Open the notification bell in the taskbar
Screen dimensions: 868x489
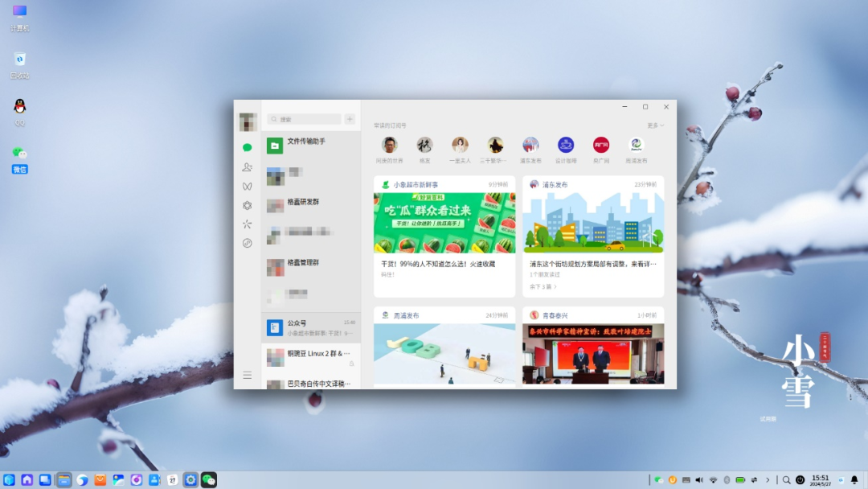pos(854,480)
